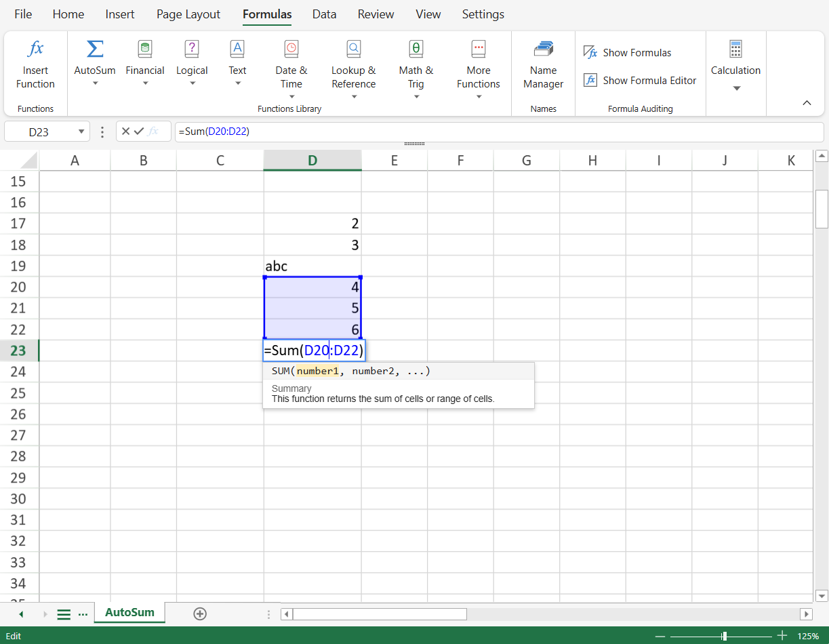Toggle Show Formulas
Screen dimensions: 829x644
click(x=628, y=53)
